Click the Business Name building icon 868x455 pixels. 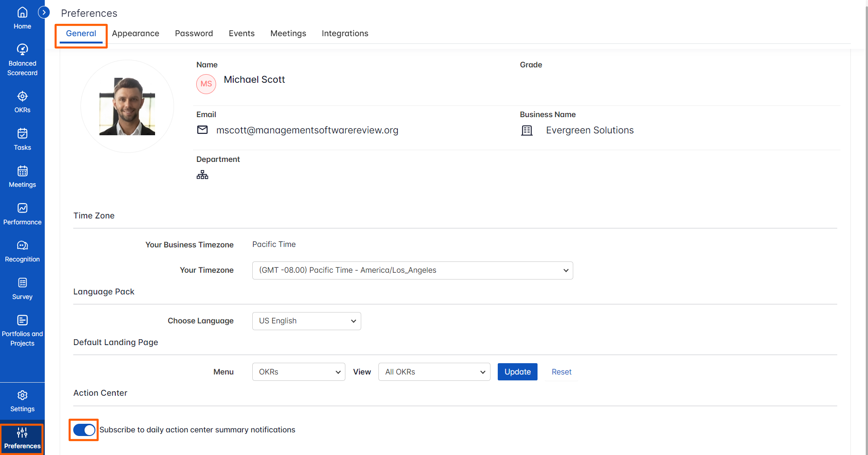pyautogui.click(x=527, y=131)
